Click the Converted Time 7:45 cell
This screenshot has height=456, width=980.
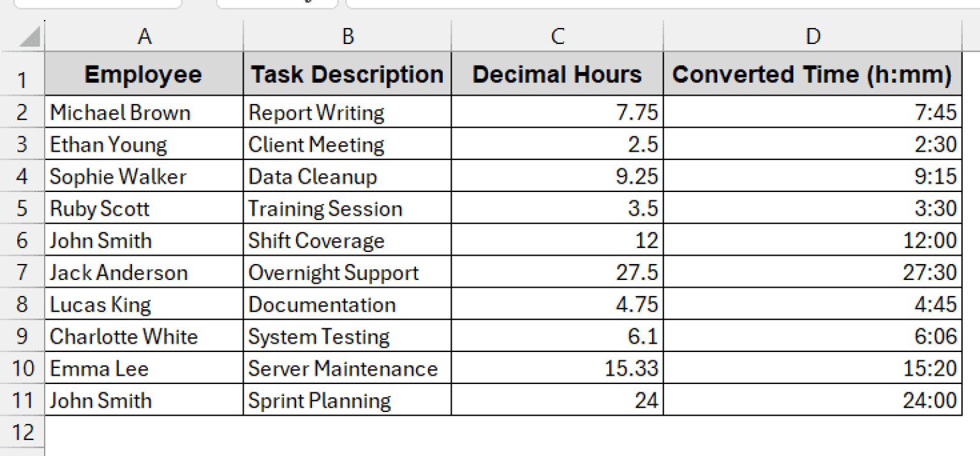click(x=812, y=112)
